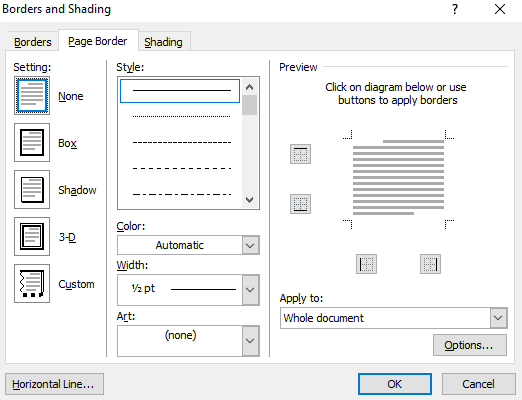This screenshot has height=400, width=522.
Task: Click the help question mark icon
Action: click(x=455, y=9)
